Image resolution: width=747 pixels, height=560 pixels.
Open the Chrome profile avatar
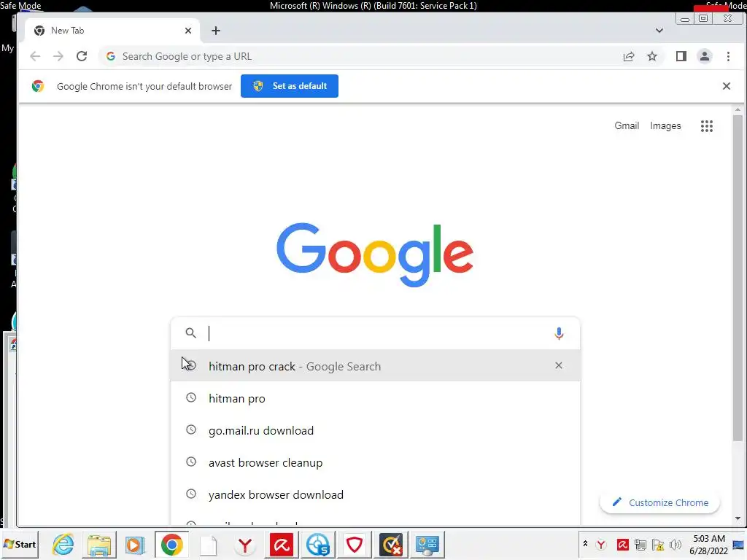click(x=705, y=56)
